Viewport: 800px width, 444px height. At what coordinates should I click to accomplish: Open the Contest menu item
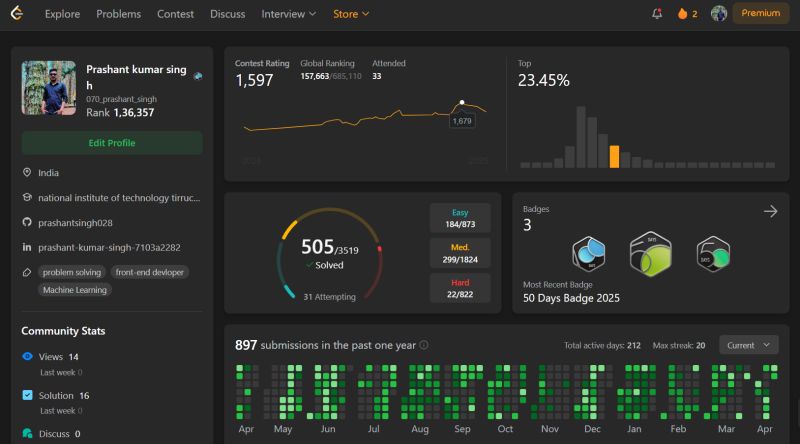click(x=175, y=14)
